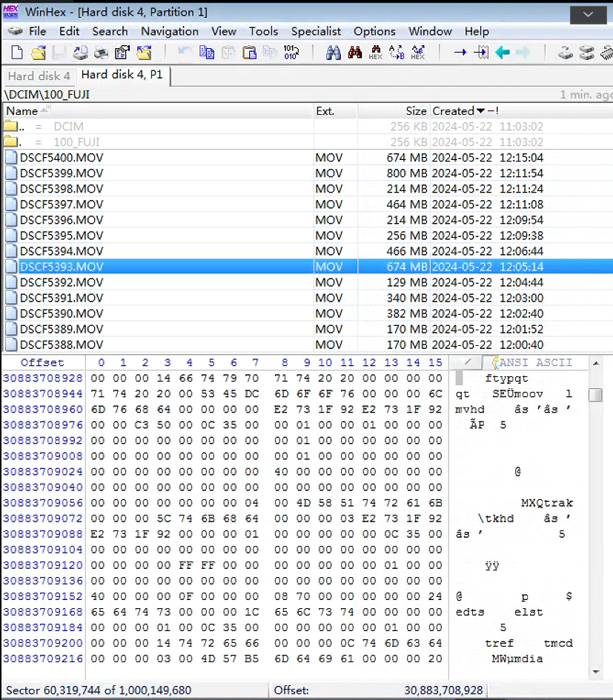Click the 100_FUJI current folder entry
Image resolution: width=613 pixels, height=700 pixels.
click(308, 142)
